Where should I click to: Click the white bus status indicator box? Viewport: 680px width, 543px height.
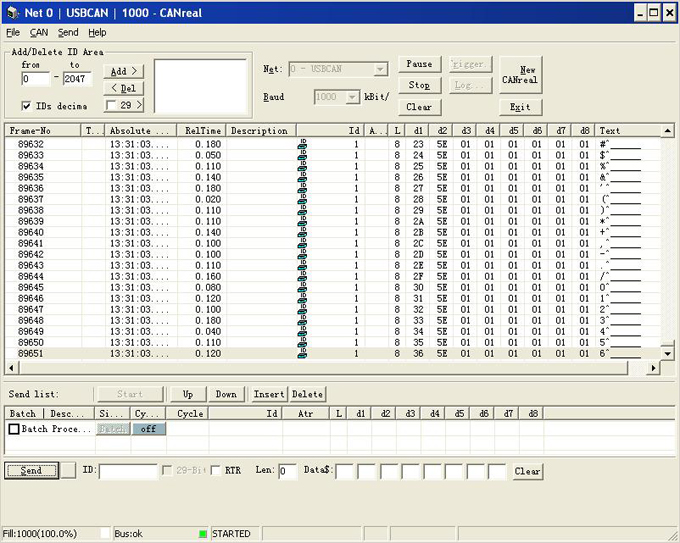point(105,534)
